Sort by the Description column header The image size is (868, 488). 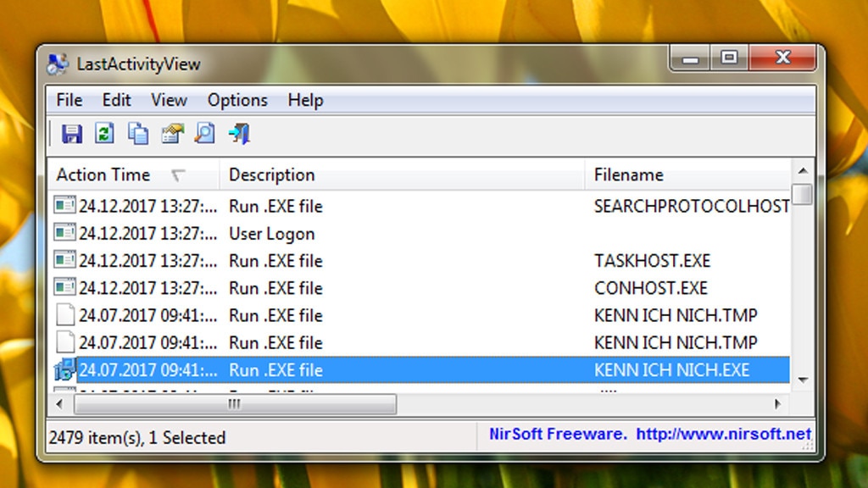(x=402, y=175)
